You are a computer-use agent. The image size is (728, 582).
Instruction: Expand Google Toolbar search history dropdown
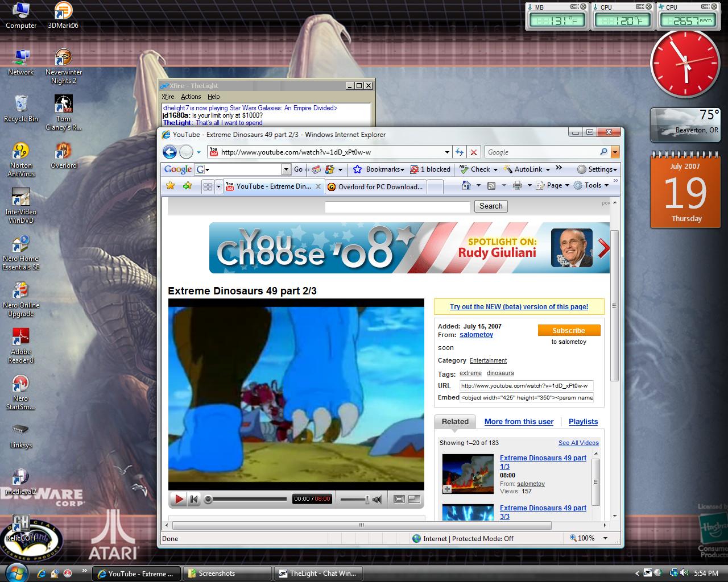pos(286,169)
